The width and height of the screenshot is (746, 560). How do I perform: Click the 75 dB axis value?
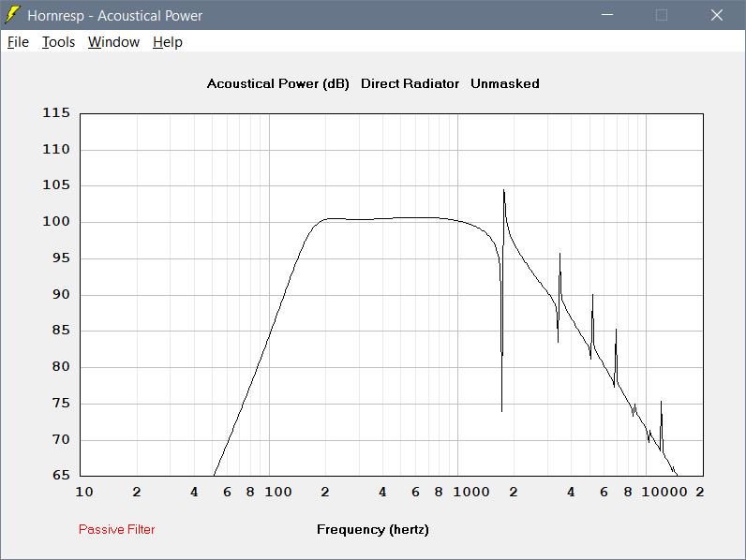coord(61,403)
